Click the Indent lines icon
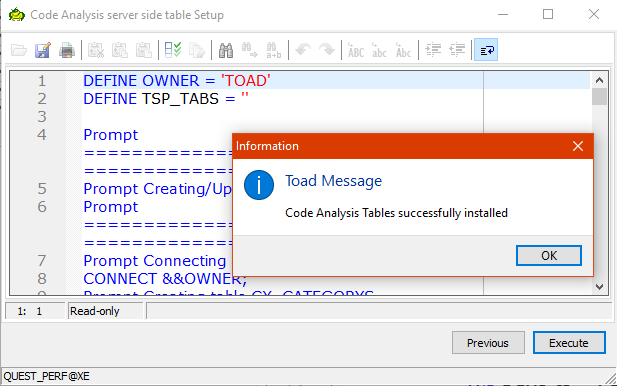This screenshot has width=617, height=386. (x=433, y=50)
